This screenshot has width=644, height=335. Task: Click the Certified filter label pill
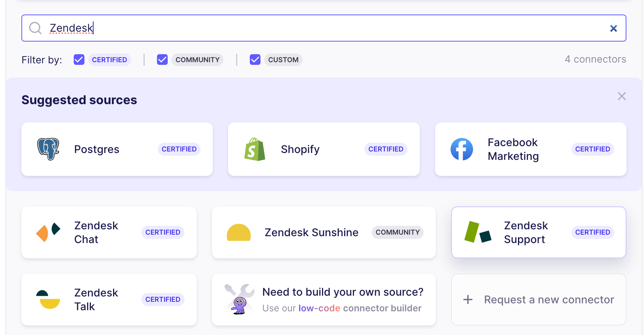[x=109, y=60]
